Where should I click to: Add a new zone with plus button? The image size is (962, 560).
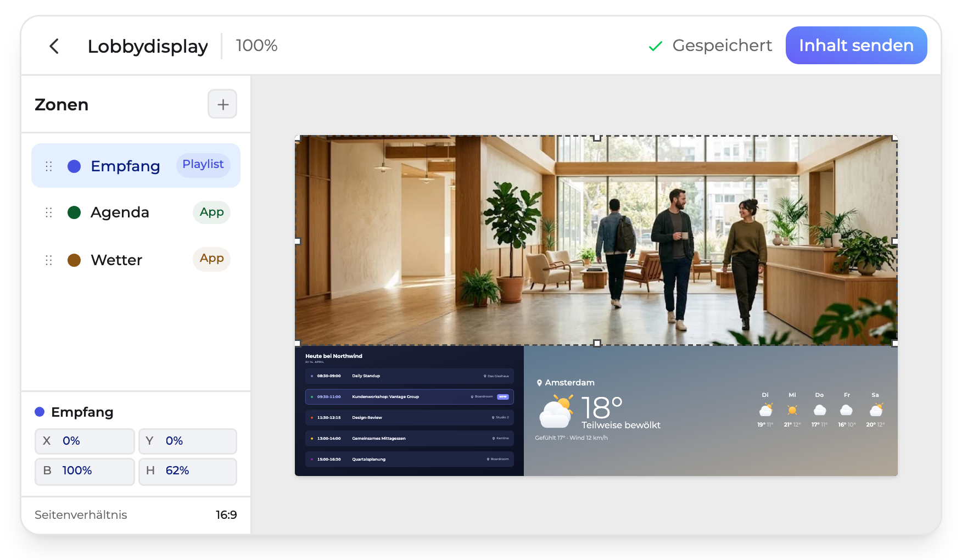tap(222, 104)
